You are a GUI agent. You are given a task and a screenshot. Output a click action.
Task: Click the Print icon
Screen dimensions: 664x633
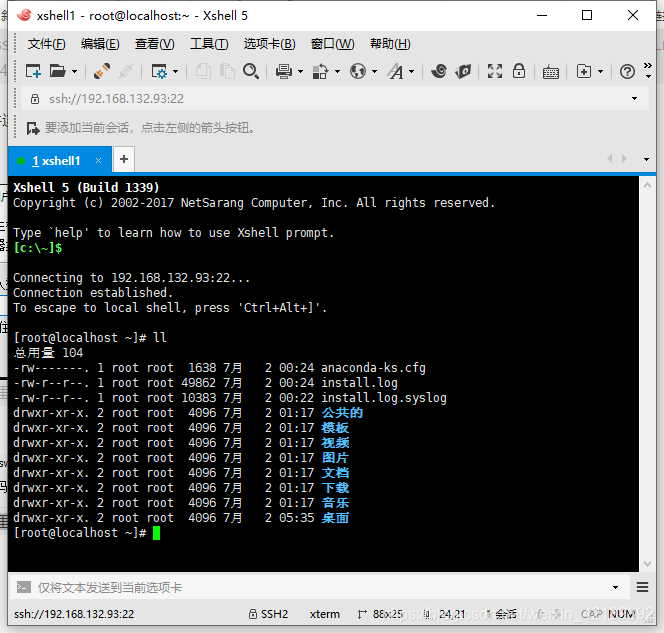click(x=284, y=71)
